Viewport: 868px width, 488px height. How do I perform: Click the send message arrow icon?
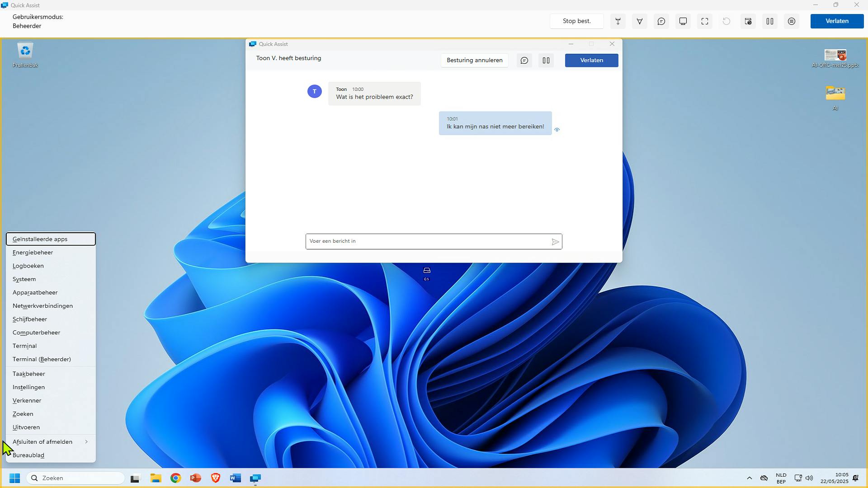pyautogui.click(x=555, y=242)
